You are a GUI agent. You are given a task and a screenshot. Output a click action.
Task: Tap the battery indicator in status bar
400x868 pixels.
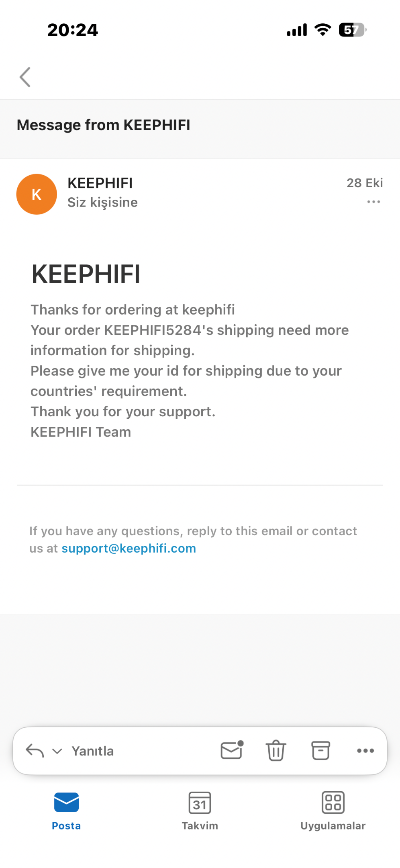click(353, 30)
